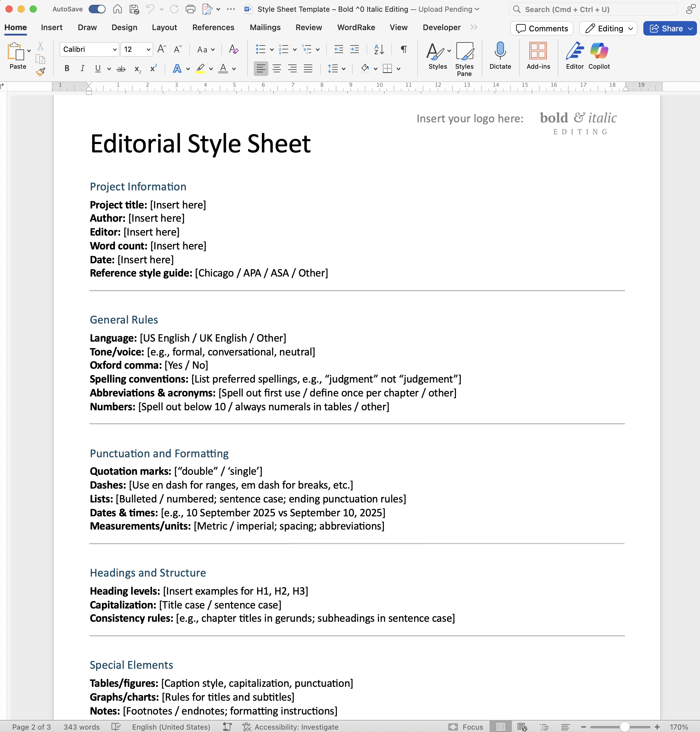Open the Calibri font name dropdown
The height and width of the screenshot is (732, 700).
click(115, 49)
